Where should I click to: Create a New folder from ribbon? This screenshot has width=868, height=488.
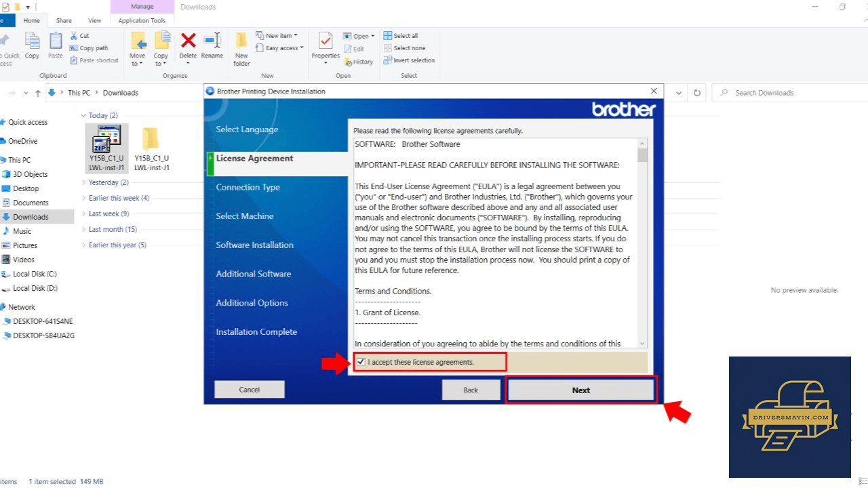242,49
